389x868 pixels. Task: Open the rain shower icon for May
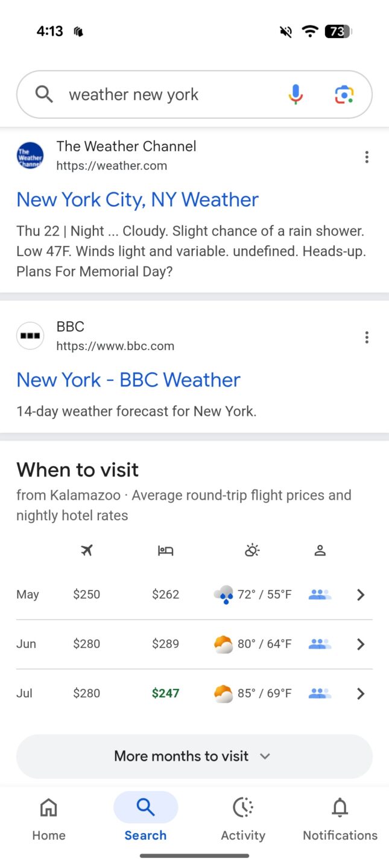coord(224,594)
